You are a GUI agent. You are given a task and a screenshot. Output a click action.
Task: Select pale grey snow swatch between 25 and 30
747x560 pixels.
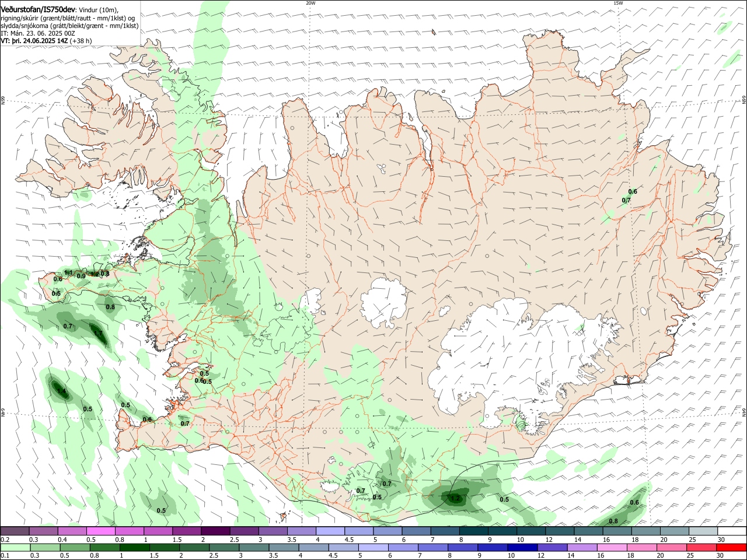click(x=703, y=531)
